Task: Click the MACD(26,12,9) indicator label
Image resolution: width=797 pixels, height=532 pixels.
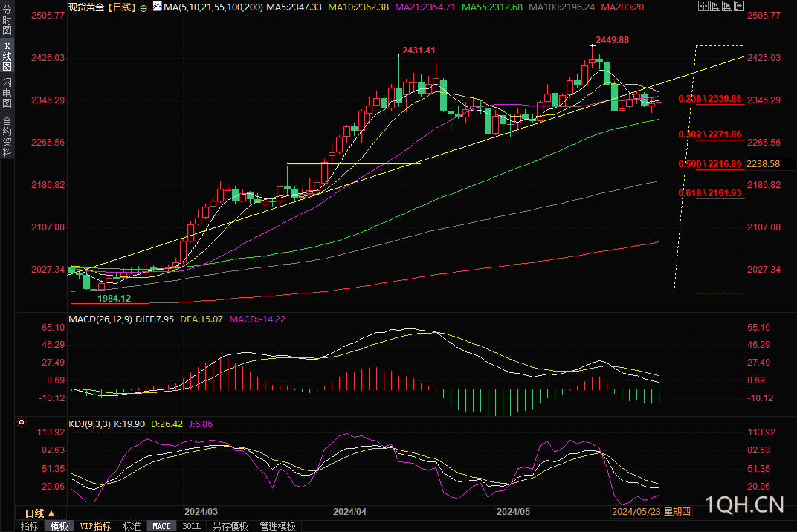Action: tap(100, 319)
